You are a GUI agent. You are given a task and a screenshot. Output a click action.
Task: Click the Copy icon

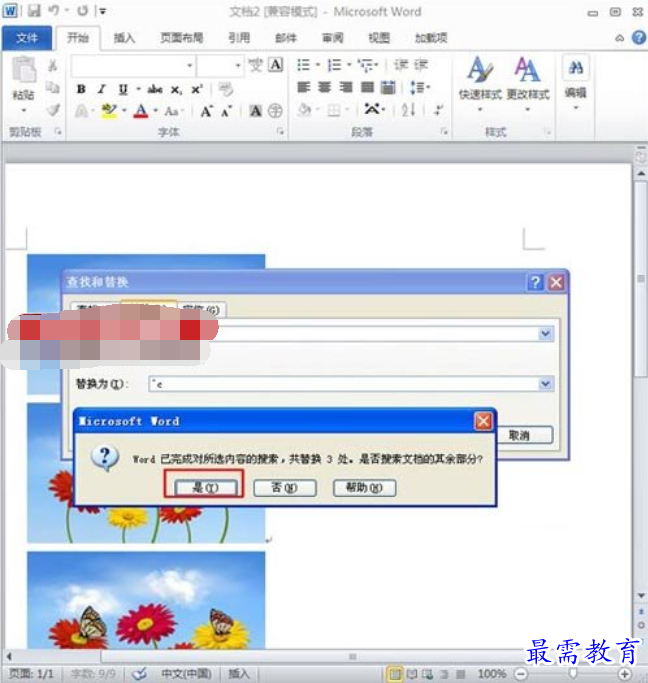point(53,88)
